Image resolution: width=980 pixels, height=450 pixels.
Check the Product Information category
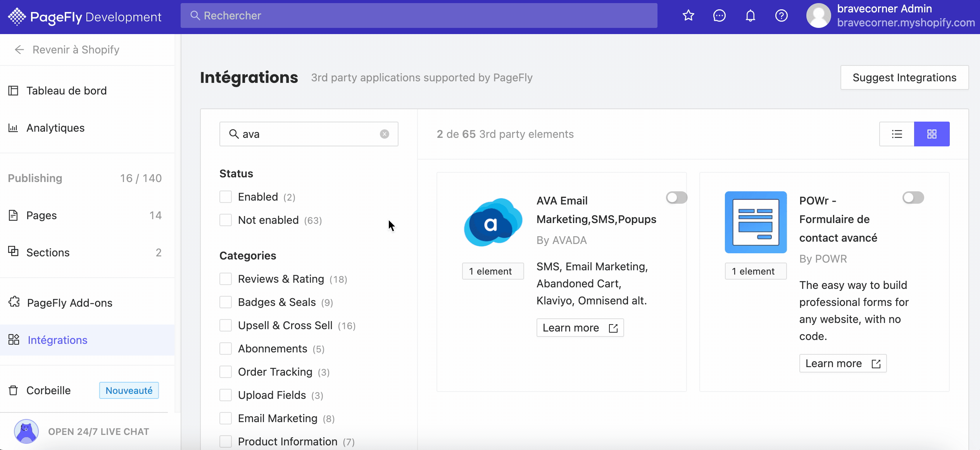[226, 441]
